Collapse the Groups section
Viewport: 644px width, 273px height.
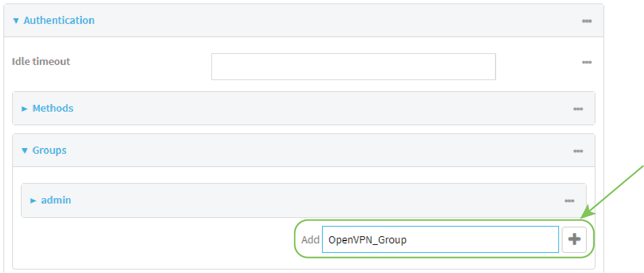pyautogui.click(x=24, y=150)
